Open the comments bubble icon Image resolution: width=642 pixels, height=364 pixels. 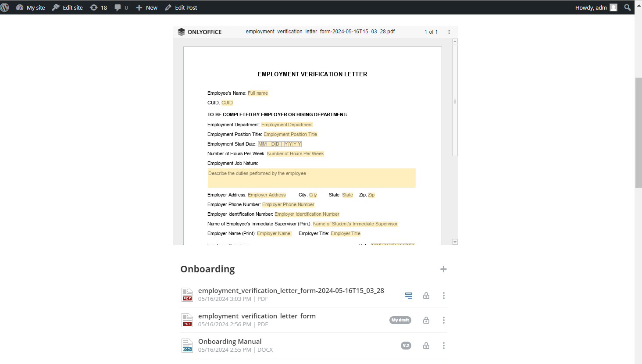[x=121, y=7]
